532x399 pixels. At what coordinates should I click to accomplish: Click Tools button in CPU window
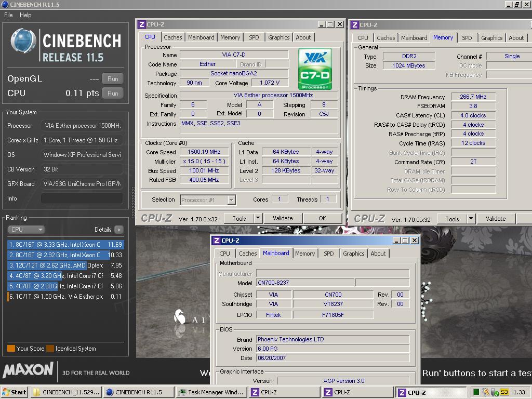click(x=239, y=219)
